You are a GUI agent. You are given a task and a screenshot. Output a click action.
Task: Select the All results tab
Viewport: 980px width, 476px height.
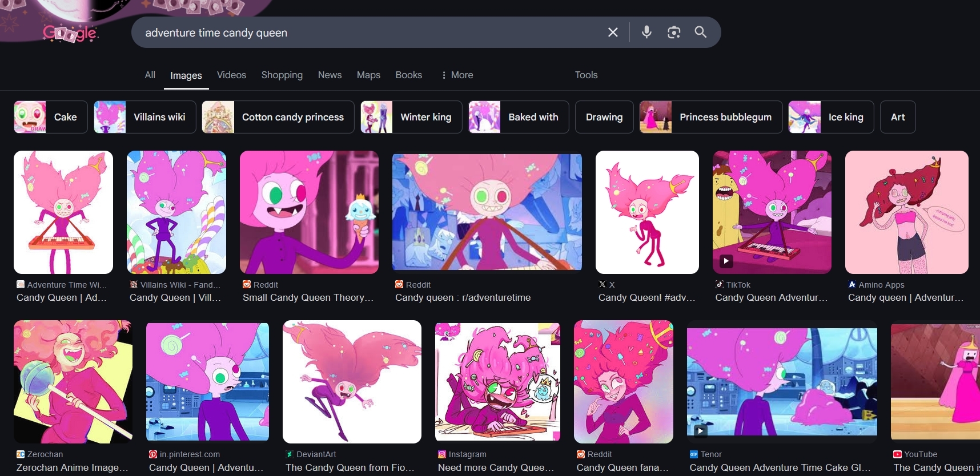[x=150, y=75]
